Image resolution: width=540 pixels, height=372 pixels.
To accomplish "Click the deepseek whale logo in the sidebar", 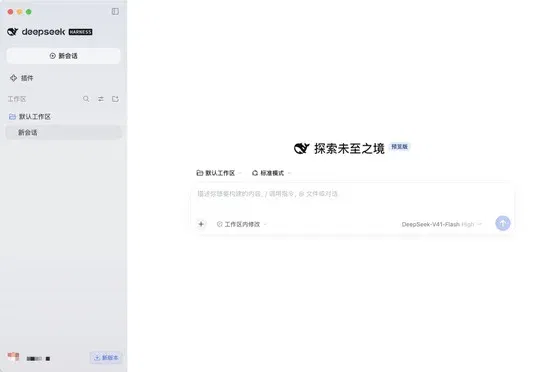I will pyautogui.click(x=12, y=32).
